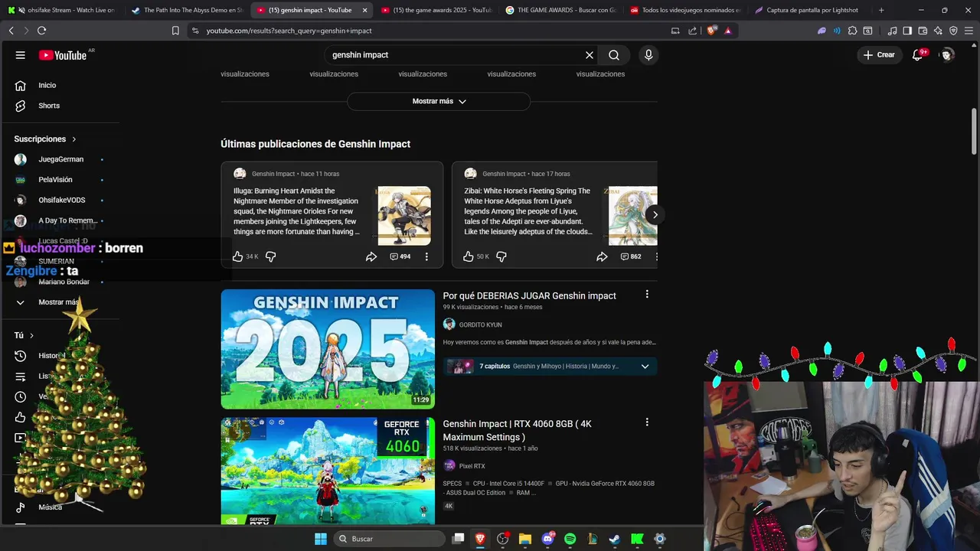Expand the Suscripciones section chevron
Screen dimensions: 980x551
(x=74, y=139)
